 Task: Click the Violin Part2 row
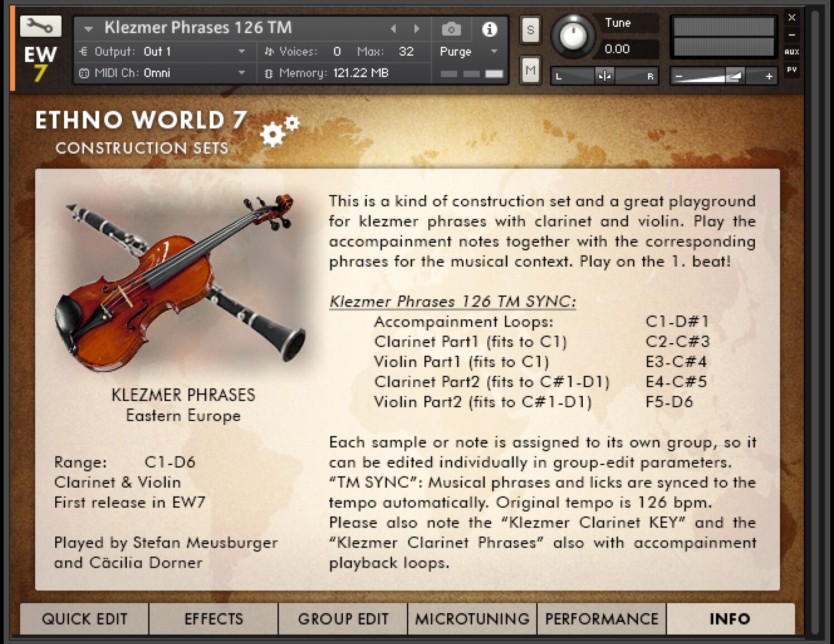(533, 402)
